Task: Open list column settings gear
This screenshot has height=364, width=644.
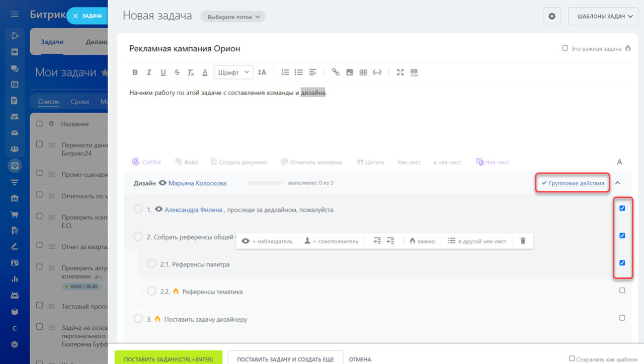Action: [51, 123]
